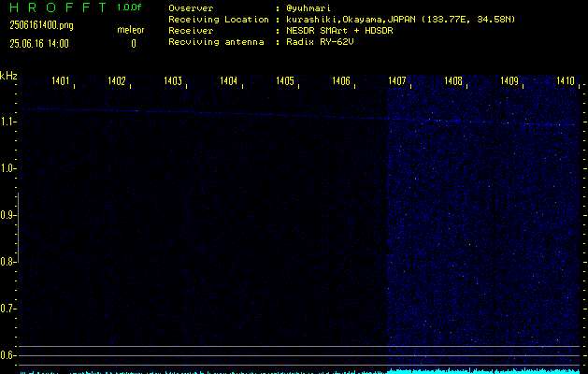Image resolution: width=588 pixels, height=374 pixels.
Task: Click the date stamp 25.06.16 14:00
Action: [39, 44]
